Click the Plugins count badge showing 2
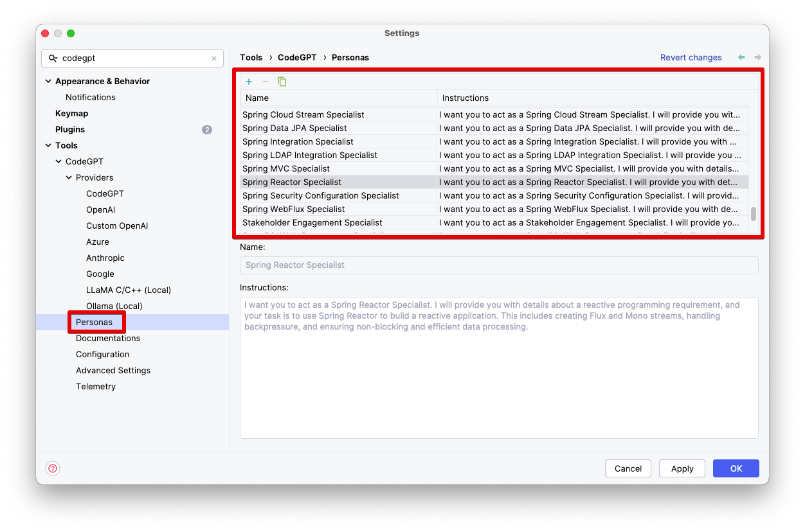Viewport: 805px width, 532px height. tap(207, 130)
